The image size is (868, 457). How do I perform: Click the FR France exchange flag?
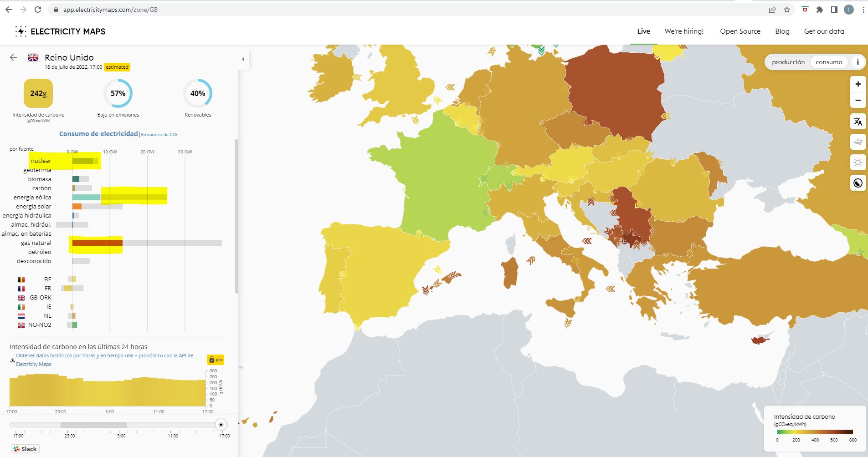click(21, 289)
